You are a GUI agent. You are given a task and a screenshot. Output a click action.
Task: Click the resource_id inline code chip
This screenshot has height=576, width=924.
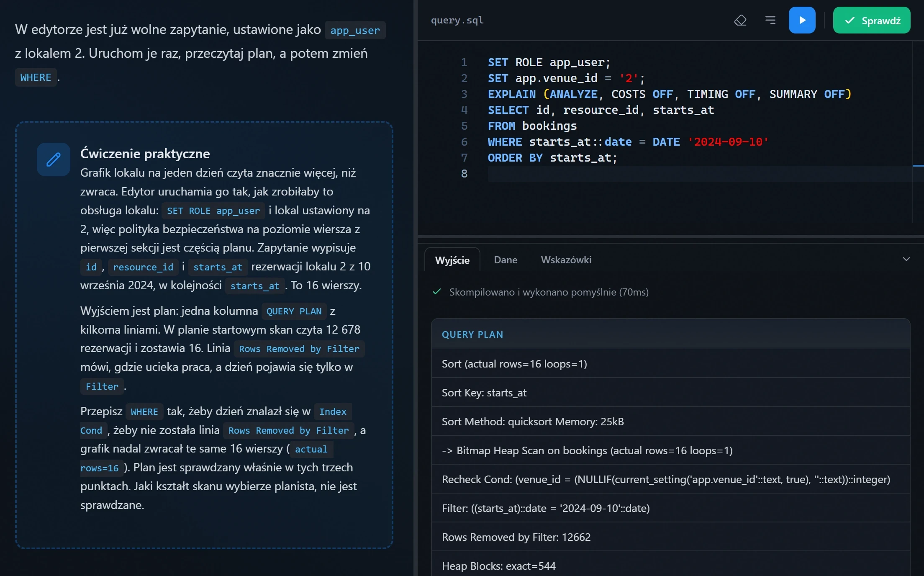click(x=143, y=267)
